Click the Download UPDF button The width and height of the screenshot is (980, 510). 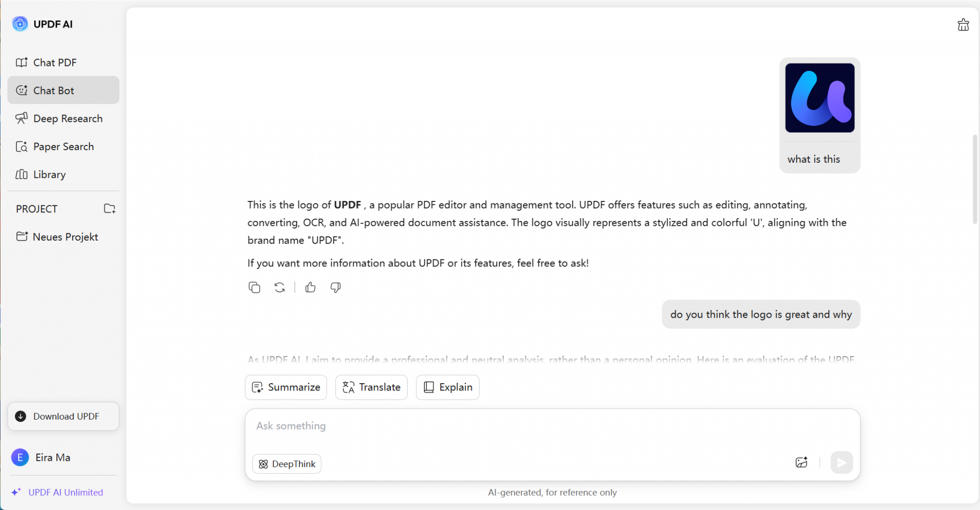point(63,416)
